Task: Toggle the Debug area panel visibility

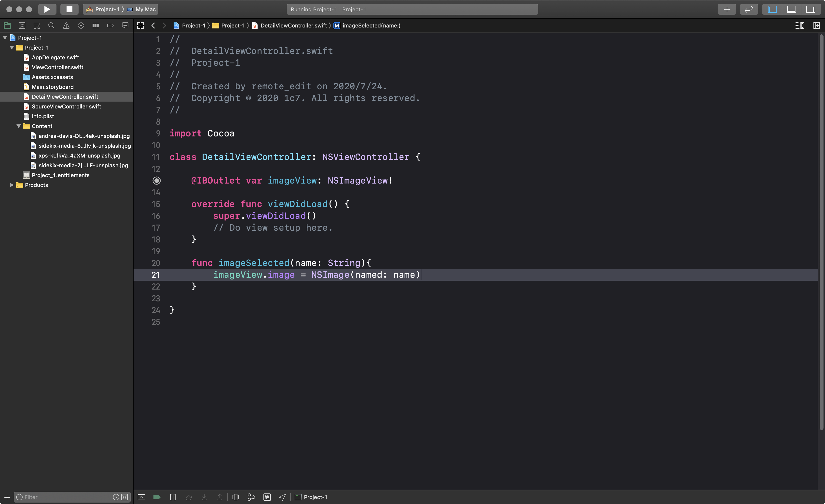Action: pos(792,9)
